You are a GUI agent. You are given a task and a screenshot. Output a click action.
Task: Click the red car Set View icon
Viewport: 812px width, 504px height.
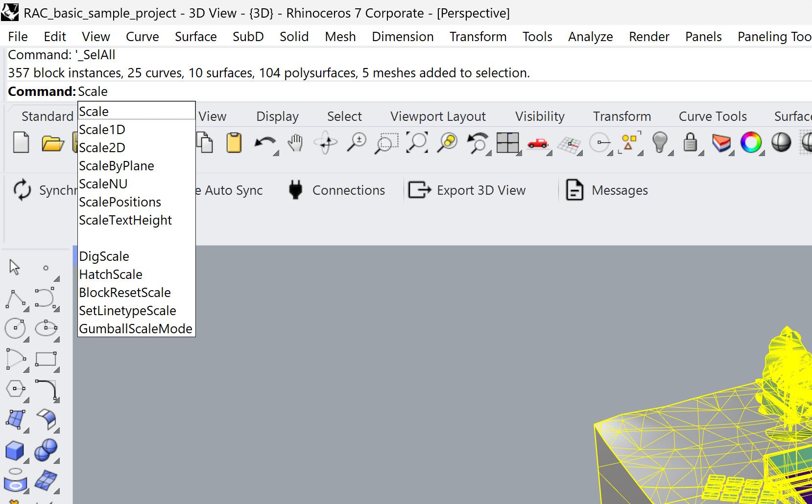[538, 143]
